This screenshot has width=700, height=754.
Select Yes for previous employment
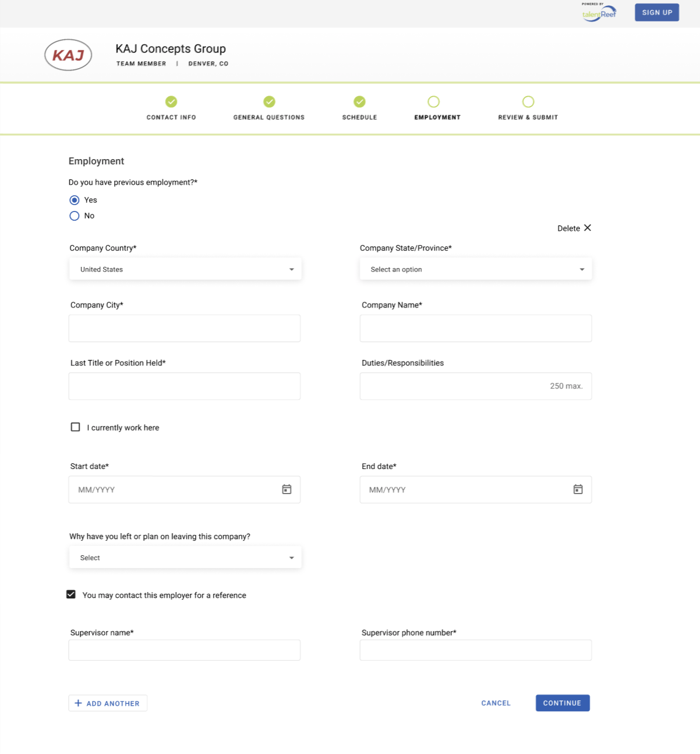(75, 200)
